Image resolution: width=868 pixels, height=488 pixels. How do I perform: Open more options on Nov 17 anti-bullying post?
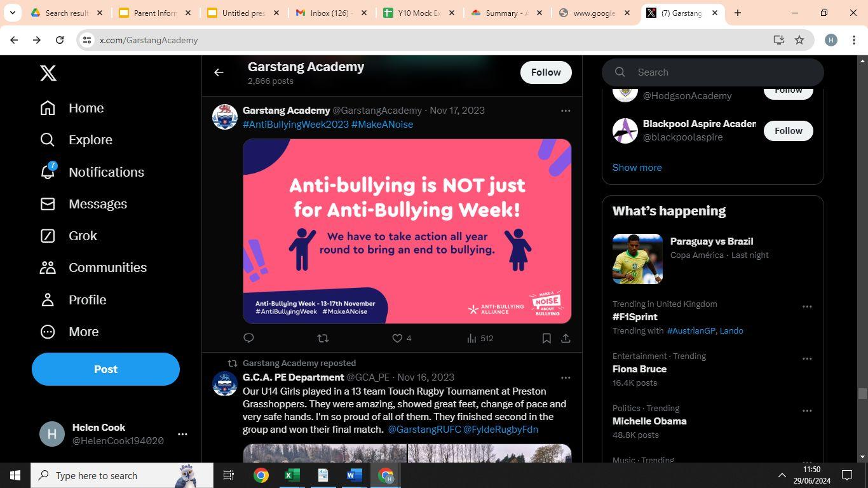566,111
